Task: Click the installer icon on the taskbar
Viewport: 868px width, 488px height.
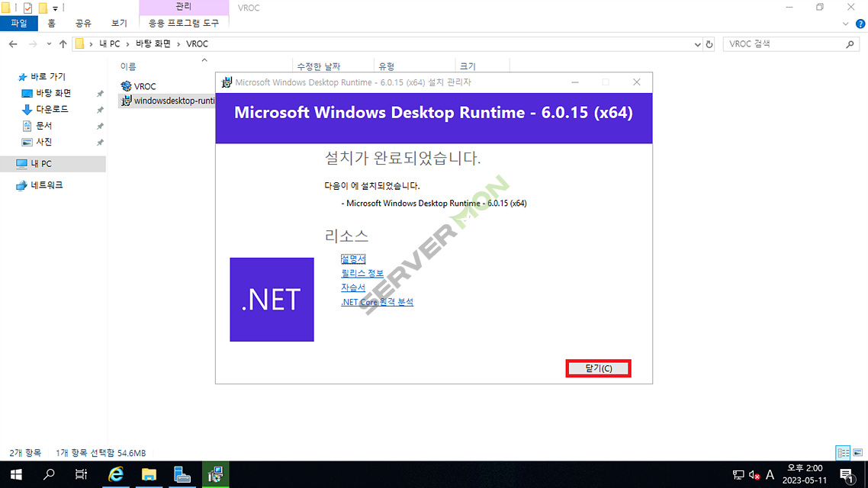Action: (x=215, y=474)
